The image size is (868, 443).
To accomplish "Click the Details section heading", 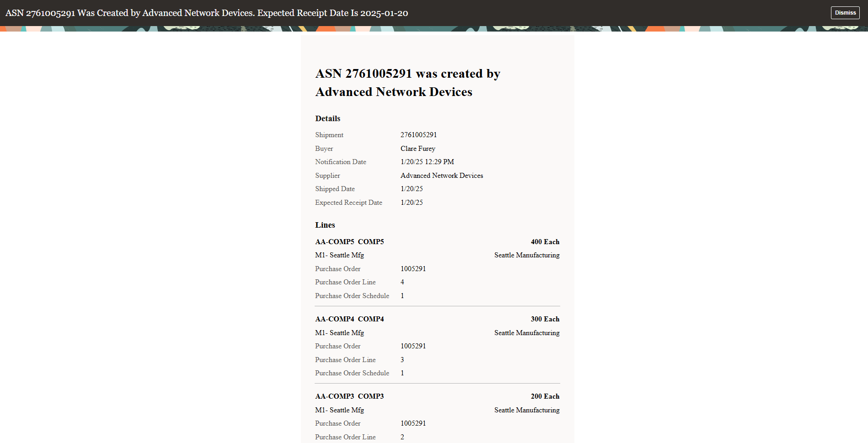I will (327, 118).
